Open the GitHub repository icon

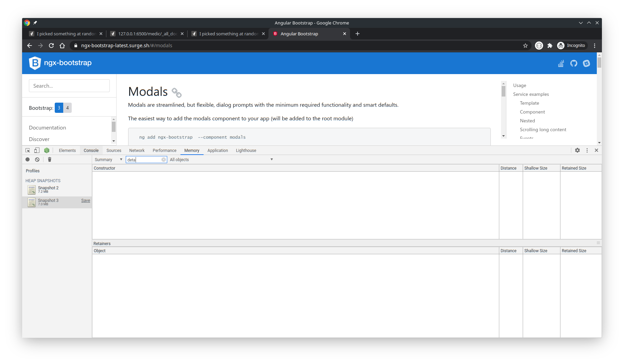point(574,63)
